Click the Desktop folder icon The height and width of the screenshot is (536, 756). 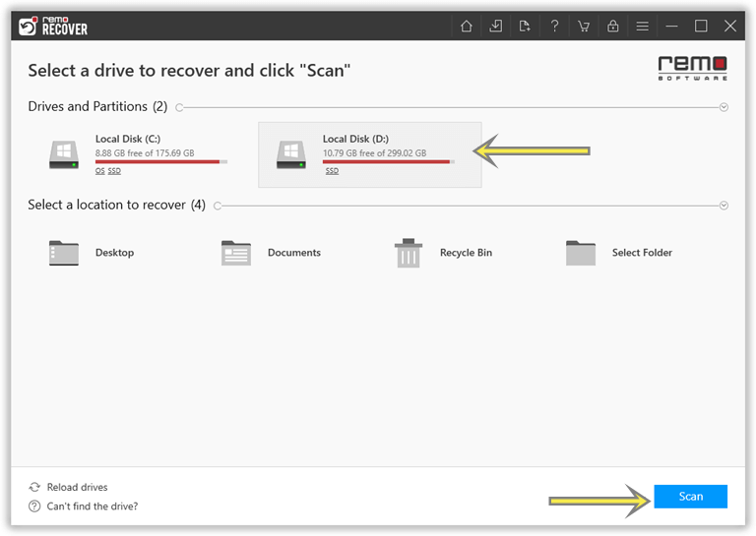click(x=64, y=253)
